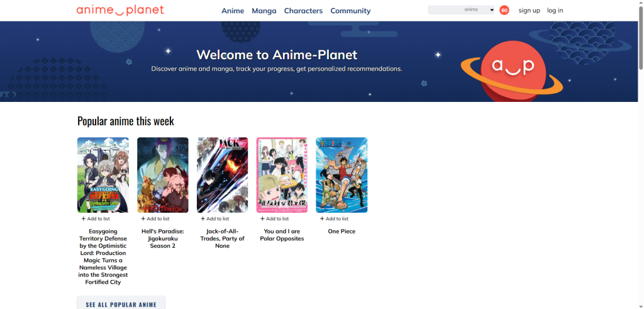Open the Manga menu
The height and width of the screenshot is (309, 644).
pos(264,11)
